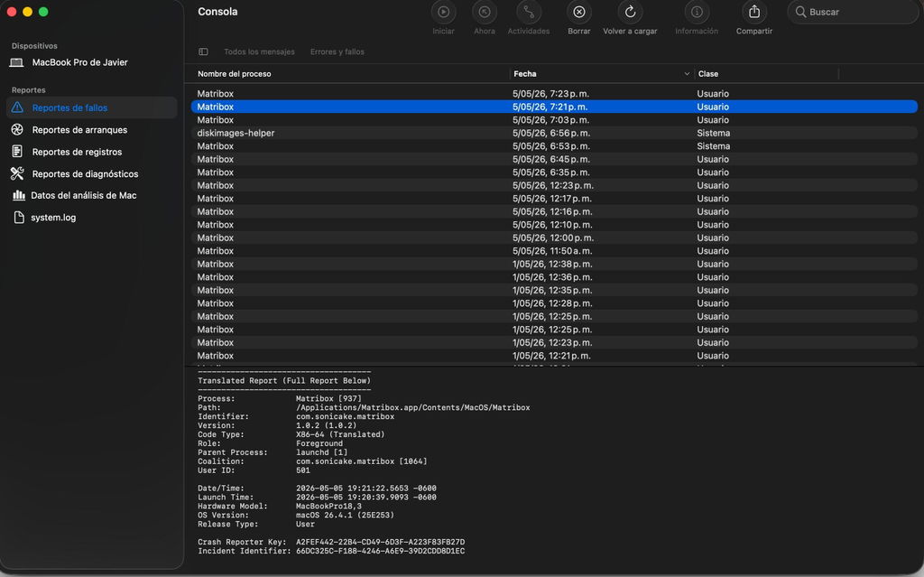924x577 pixels.
Task: Select the Matribox report from 7:21 p.m.
Action: (x=554, y=107)
